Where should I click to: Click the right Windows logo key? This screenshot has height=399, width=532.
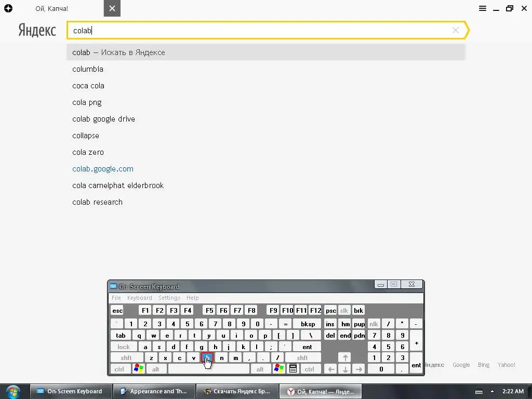(279, 368)
